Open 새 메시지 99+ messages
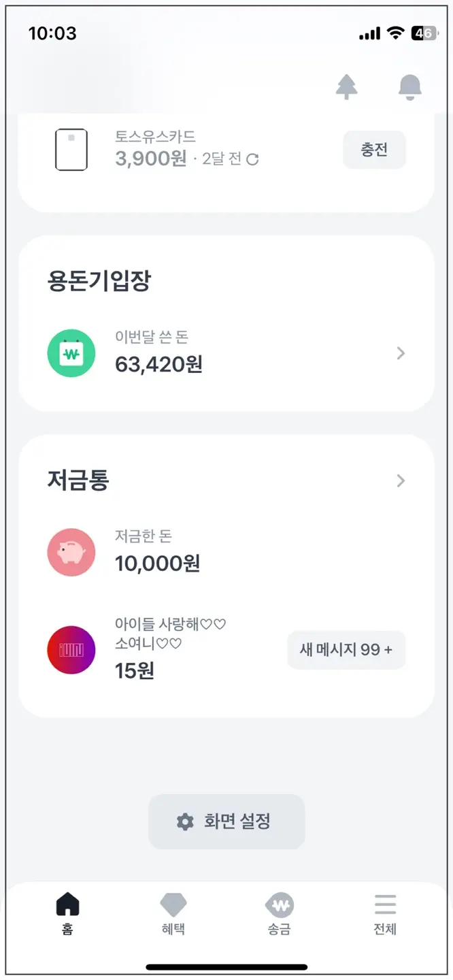The image size is (453, 980). point(346,649)
